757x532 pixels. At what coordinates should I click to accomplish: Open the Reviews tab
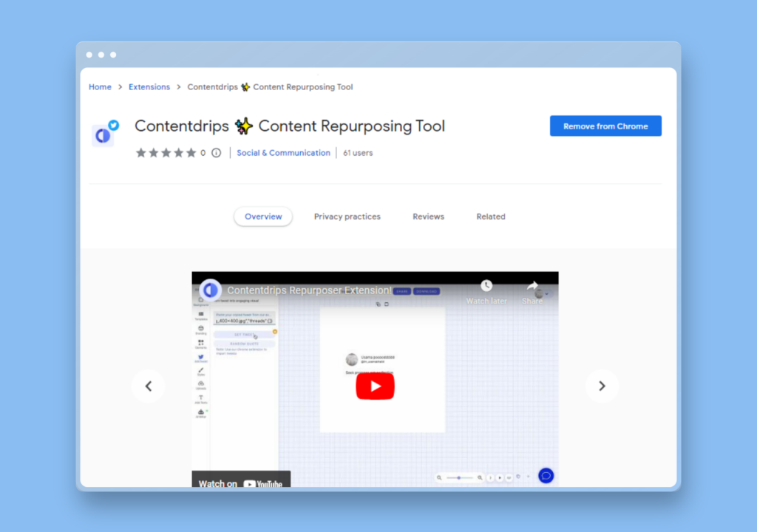point(428,216)
